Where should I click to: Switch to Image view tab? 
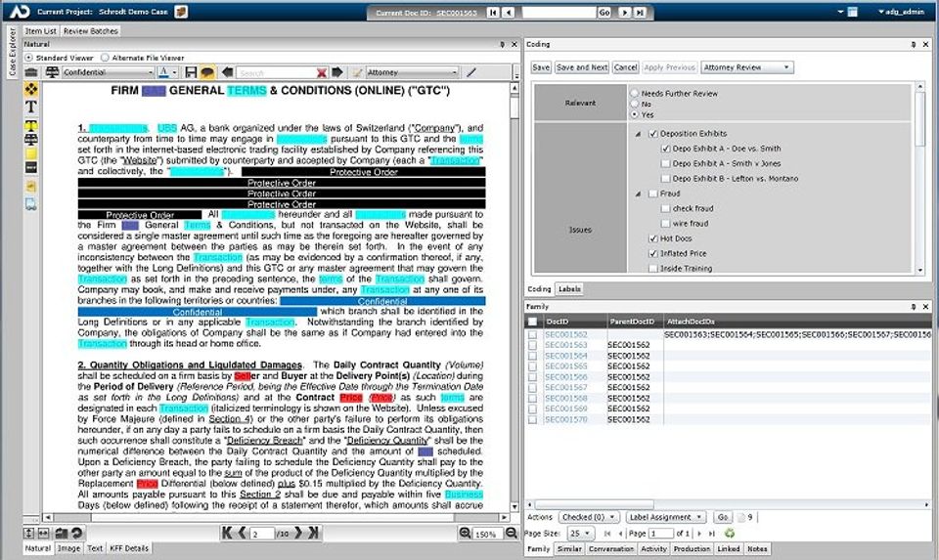(68, 548)
